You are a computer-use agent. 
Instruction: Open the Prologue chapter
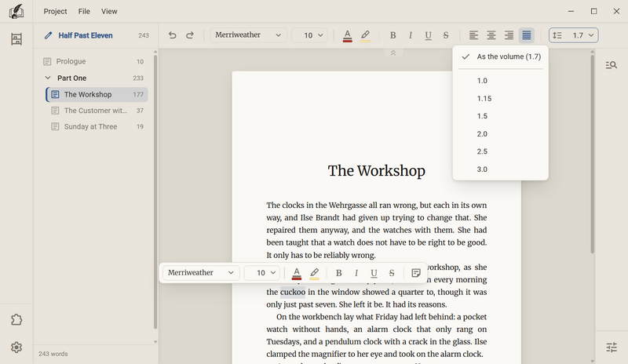tap(94, 61)
